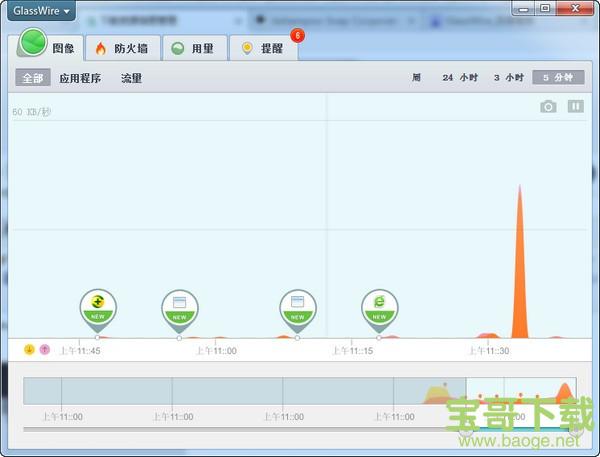This screenshot has height=457, width=600.
Task: Click the highlighted range in overview timeline
Action: 521,391
